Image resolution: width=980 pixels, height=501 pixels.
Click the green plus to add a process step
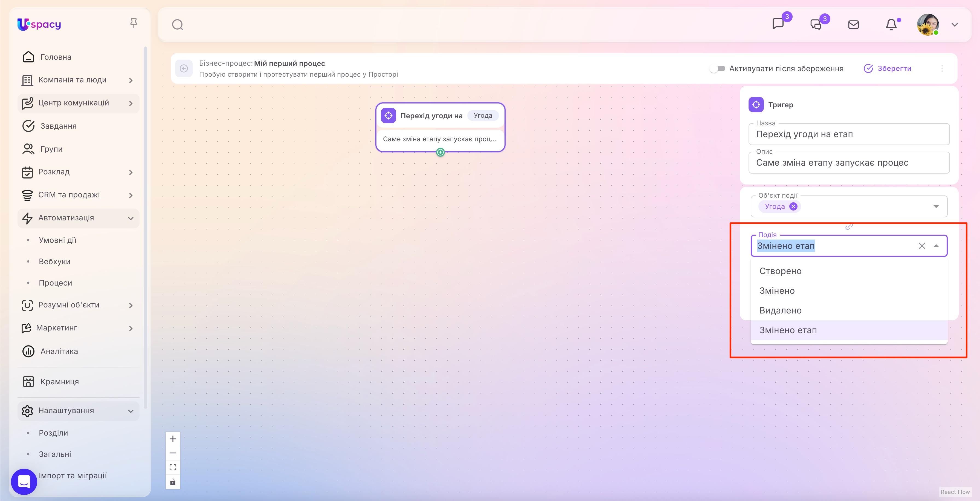440,152
